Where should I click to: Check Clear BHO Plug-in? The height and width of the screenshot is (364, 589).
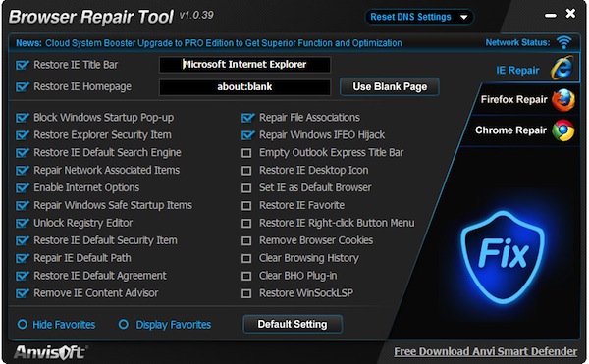[246, 277]
